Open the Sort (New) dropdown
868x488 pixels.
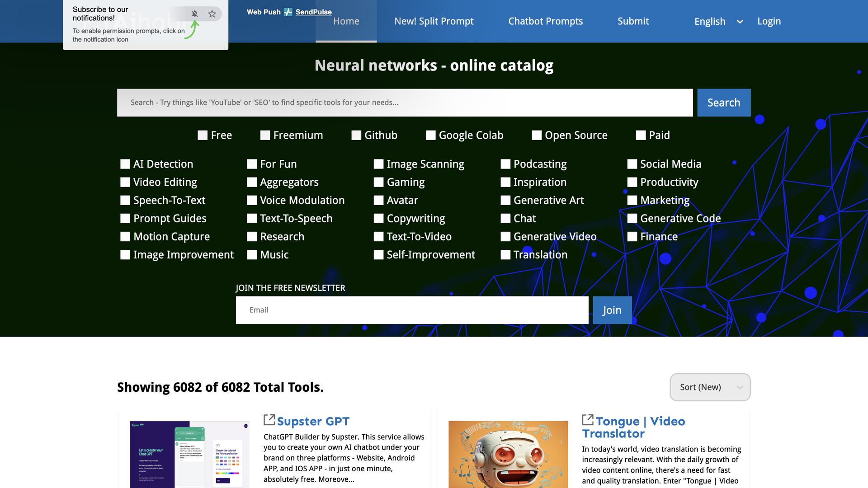[x=710, y=387]
